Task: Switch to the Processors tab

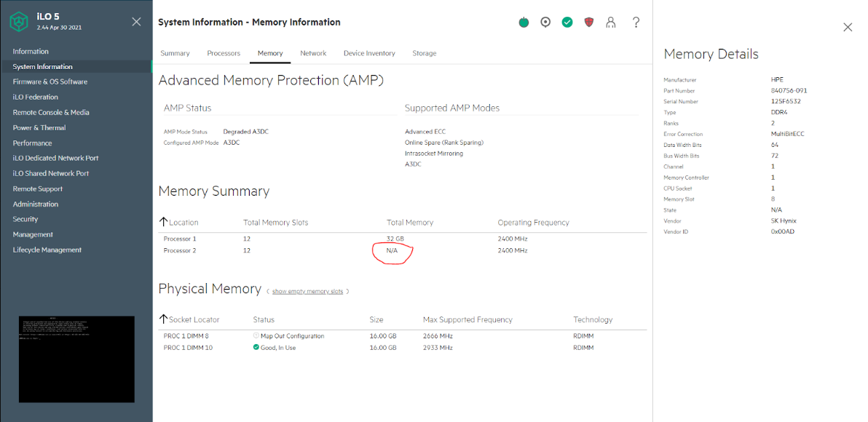Action: pos(224,53)
